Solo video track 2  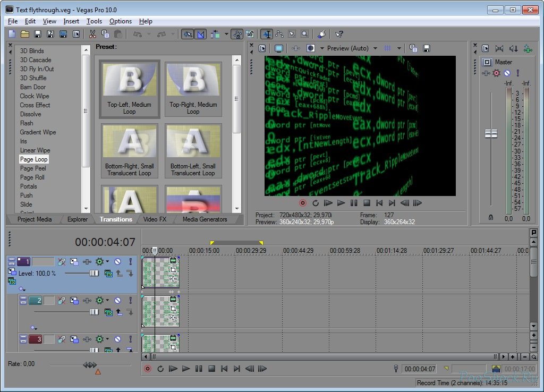(x=130, y=301)
